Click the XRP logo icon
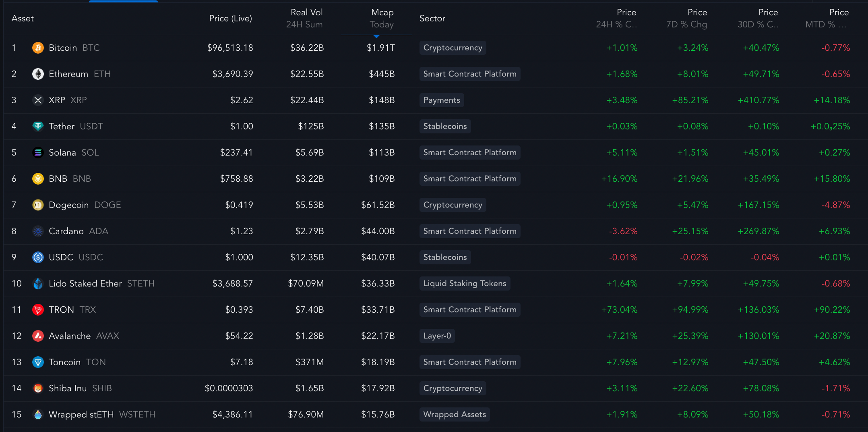Image resolution: width=868 pixels, height=432 pixels. [x=38, y=100]
